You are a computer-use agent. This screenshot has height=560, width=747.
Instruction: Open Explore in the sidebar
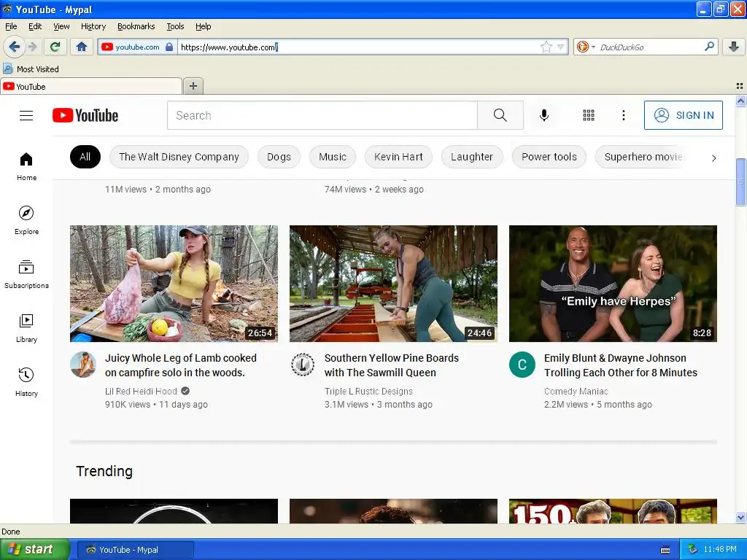point(27,220)
